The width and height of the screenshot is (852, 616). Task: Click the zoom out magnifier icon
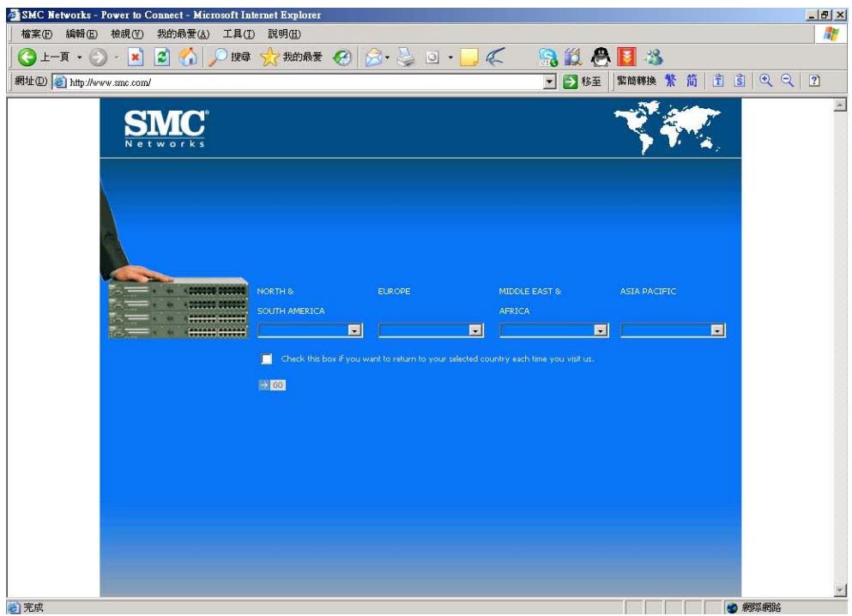pos(788,81)
